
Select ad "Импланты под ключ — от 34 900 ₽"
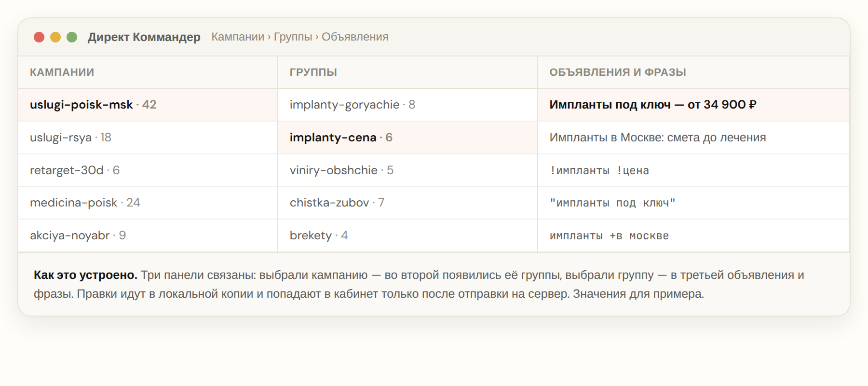tap(693, 105)
